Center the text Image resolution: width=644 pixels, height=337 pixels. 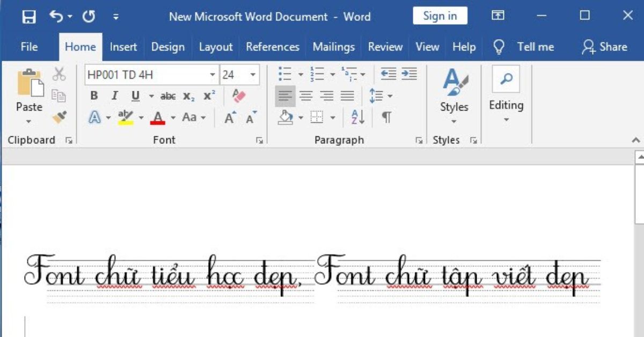(x=306, y=96)
